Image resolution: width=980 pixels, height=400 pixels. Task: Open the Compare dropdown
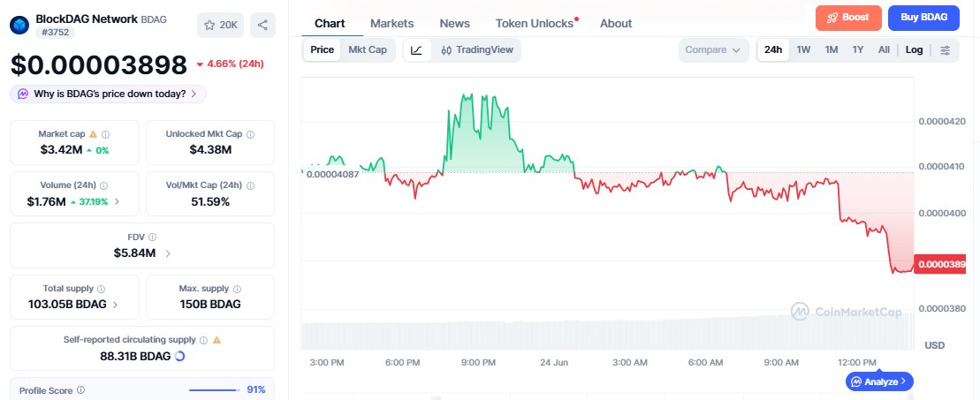(x=713, y=50)
